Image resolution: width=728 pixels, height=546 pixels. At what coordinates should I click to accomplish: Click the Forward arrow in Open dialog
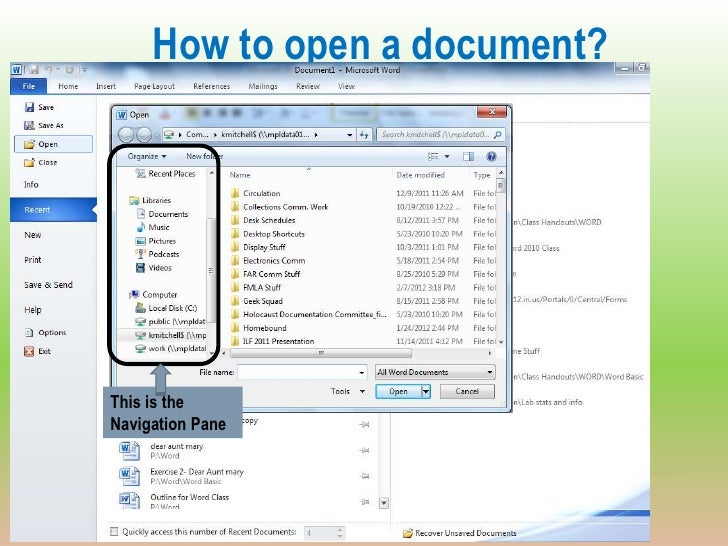(144, 135)
